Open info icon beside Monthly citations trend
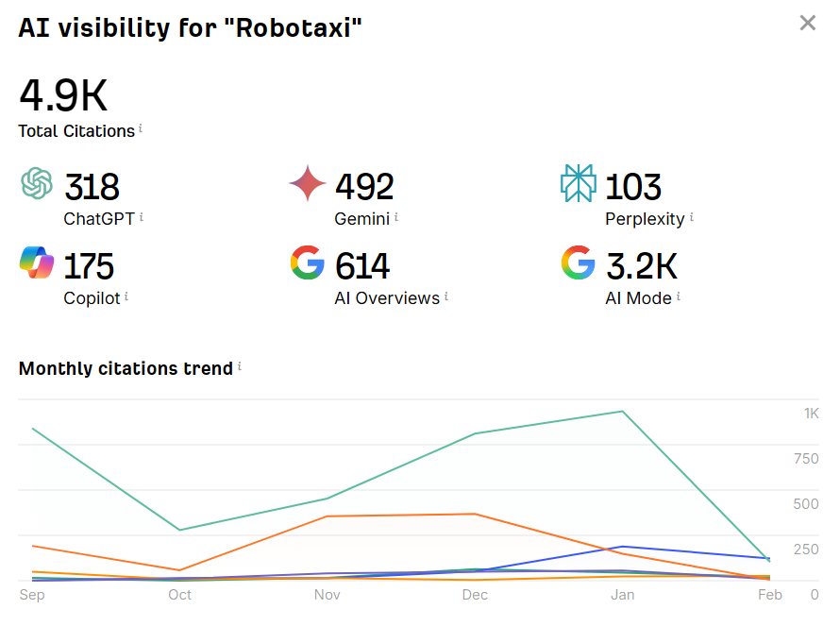 [240, 366]
